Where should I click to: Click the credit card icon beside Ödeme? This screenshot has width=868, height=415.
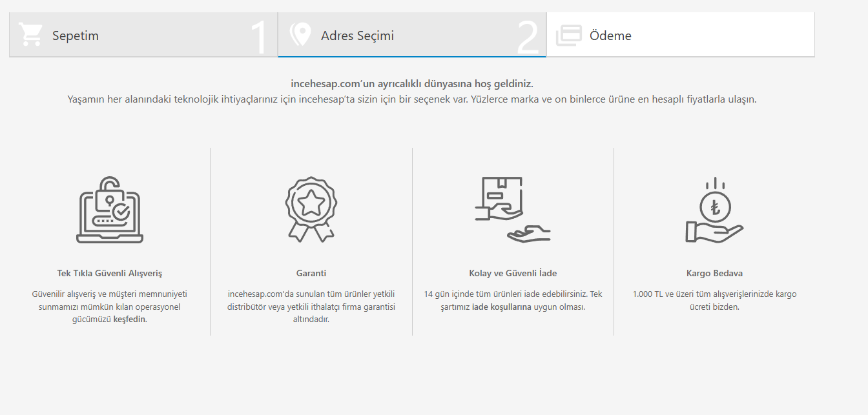click(568, 35)
